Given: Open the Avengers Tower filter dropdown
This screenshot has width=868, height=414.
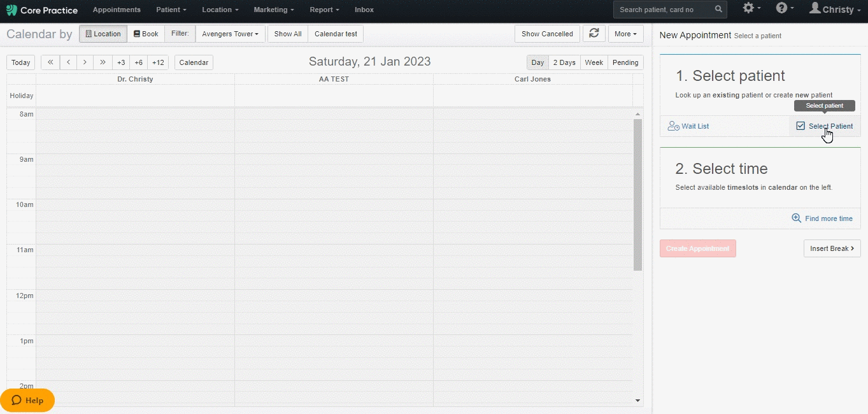Looking at the screenshot, I should pyautogui.click(x=230, y=34).
